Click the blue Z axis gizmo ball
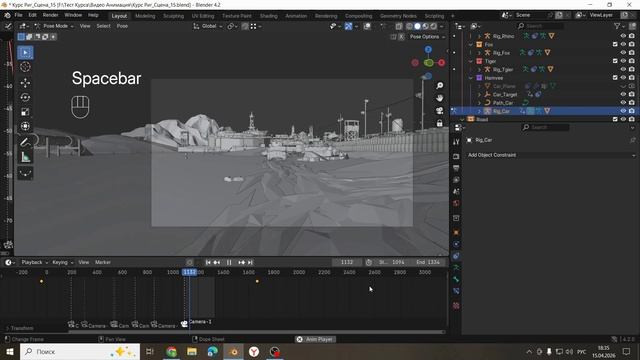 pyautogui.click(x=428, y=49)
